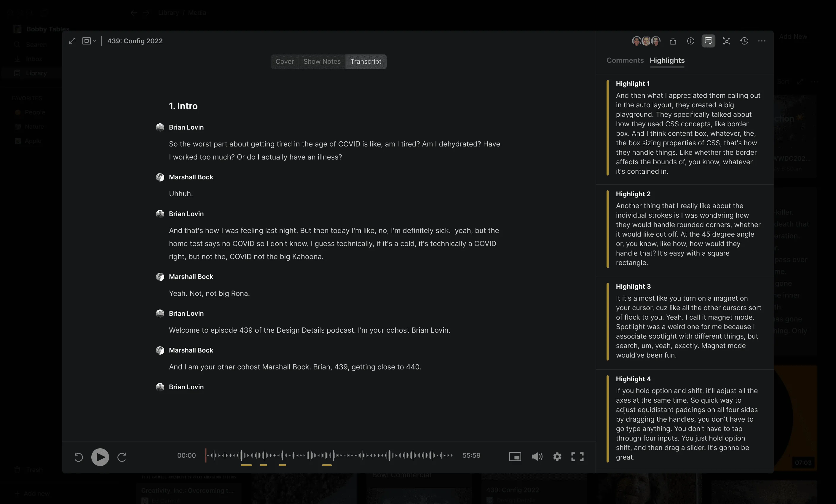Open the collaborator avatars group
This screenshot has height=504, width=836.
click(x=646, y=41)
